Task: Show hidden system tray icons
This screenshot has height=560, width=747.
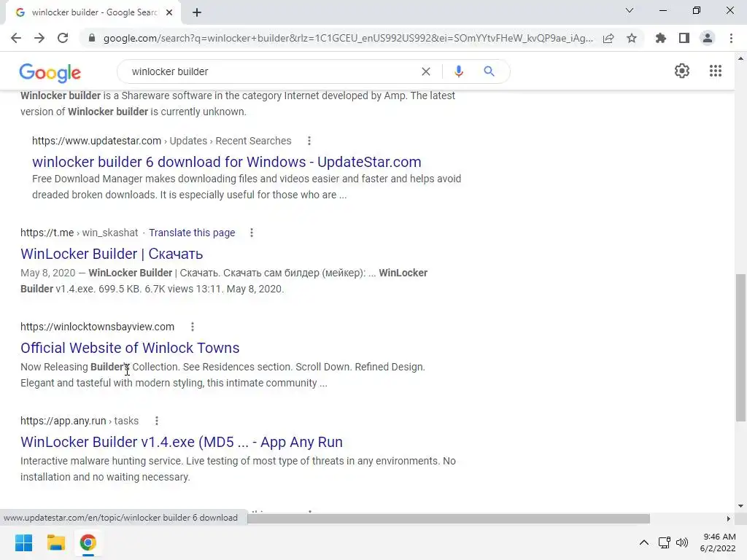Action: pos(643,542)
